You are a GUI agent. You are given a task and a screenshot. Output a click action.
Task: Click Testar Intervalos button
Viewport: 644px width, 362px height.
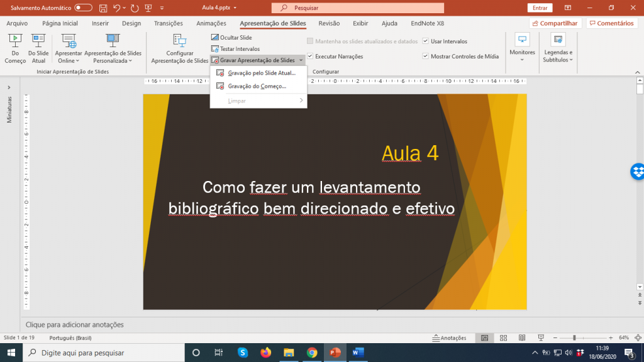click(x=236, y=49)
